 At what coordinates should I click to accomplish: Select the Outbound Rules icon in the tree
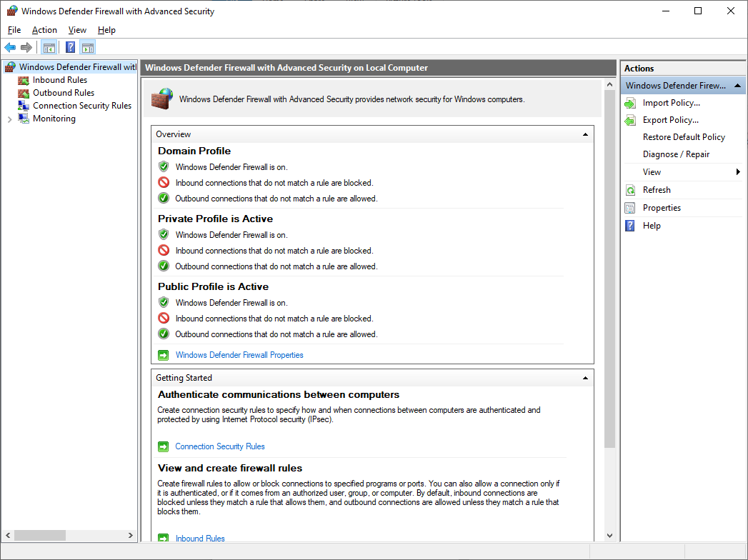click(x=24, y=92)
